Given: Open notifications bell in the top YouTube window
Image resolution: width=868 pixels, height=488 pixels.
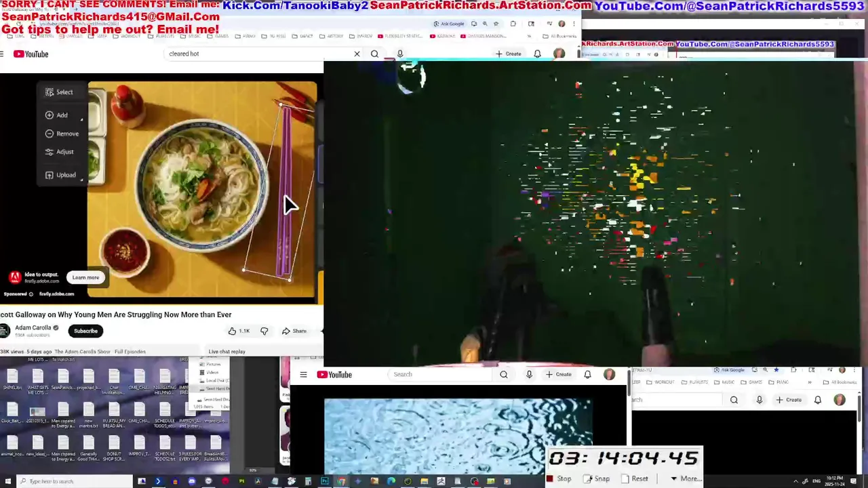Looking at the screenshot, I should point(537,54).
